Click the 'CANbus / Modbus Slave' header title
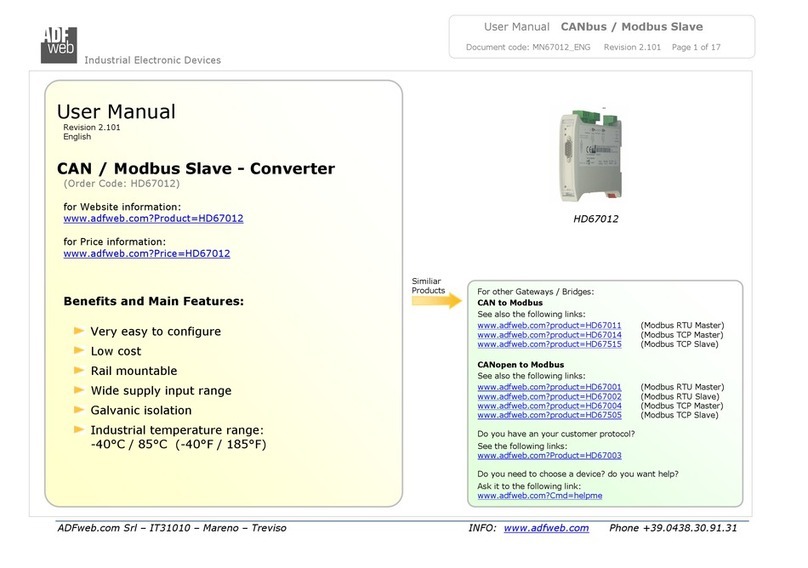808x568 pixels. pos(632,27)
